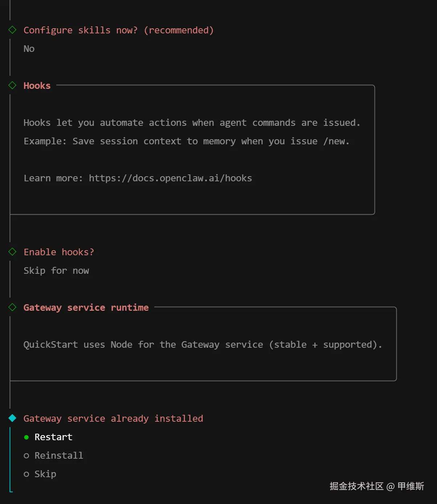Click the diamond marker beside Configure skills

[12, 30]
